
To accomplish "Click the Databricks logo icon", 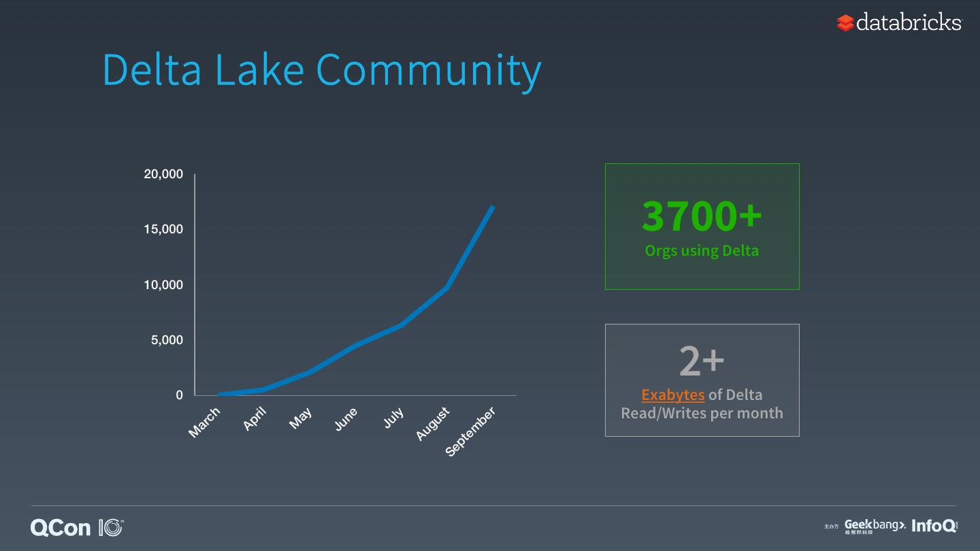I will [845, 23].
